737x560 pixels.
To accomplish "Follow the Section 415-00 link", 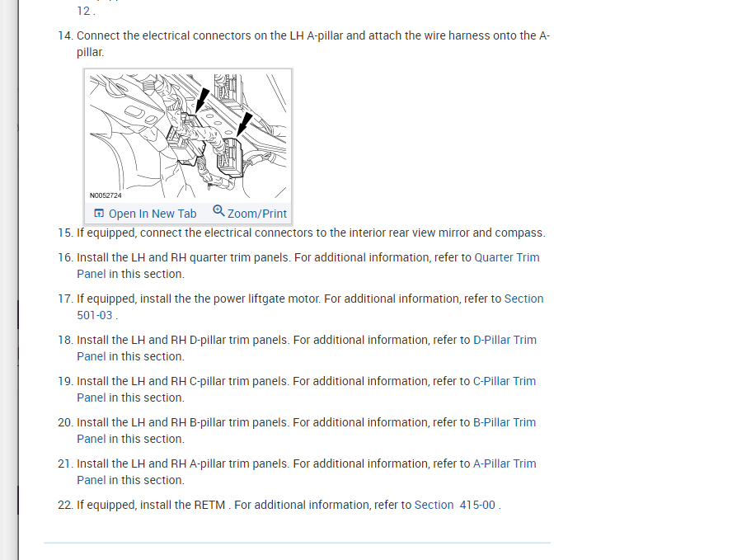I will pos(454,505).
